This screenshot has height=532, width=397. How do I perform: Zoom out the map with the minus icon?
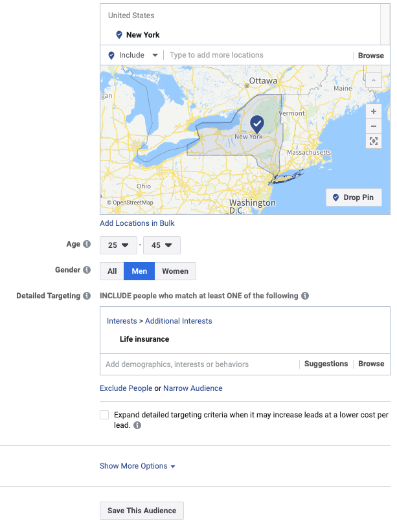point(374,126)
